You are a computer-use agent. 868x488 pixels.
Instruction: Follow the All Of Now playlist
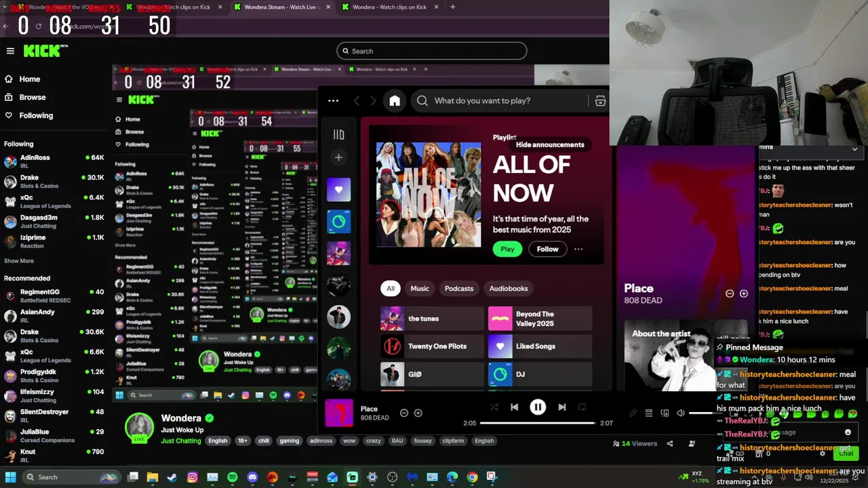tap(548, 249)
